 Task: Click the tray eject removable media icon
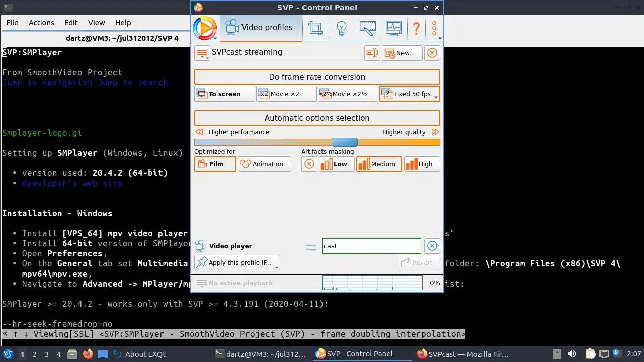[557, 354]
